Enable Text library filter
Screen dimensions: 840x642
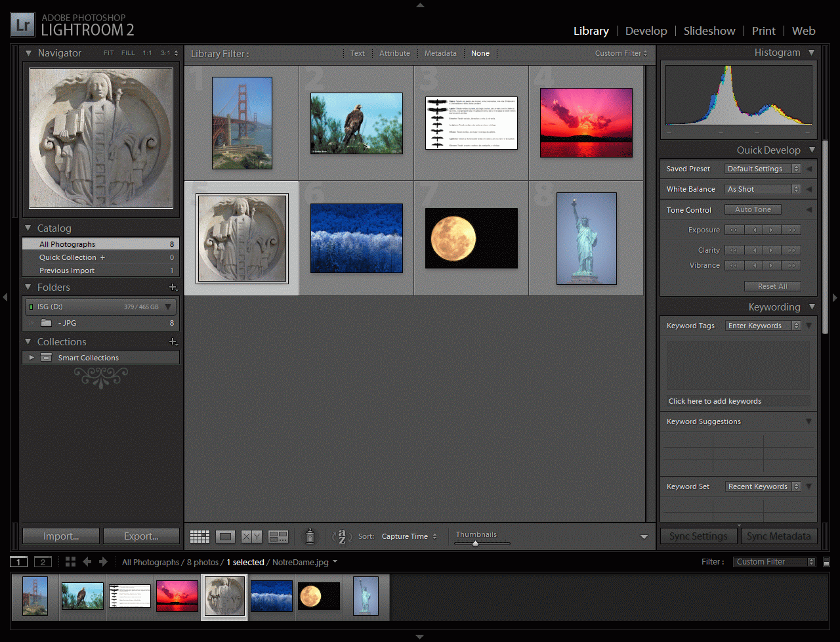pyautogui.click(x=358, y=53)
